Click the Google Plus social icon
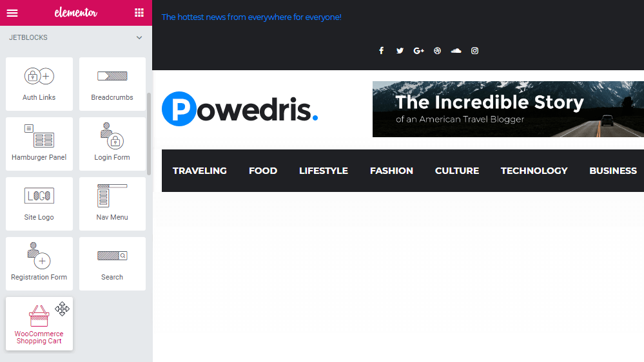 click(418, 50)
